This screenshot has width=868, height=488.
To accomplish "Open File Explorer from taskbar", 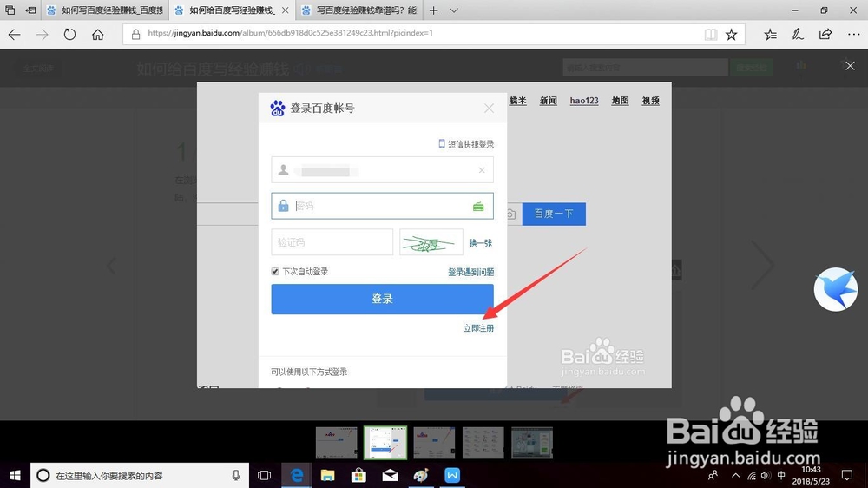I will (328, 475).
